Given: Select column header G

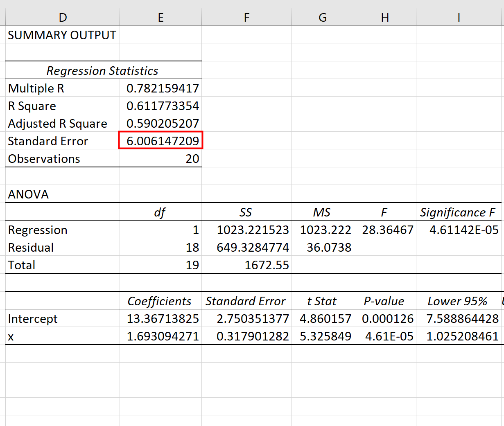Looking at the screenshot, I should click(x=322, y=17).
